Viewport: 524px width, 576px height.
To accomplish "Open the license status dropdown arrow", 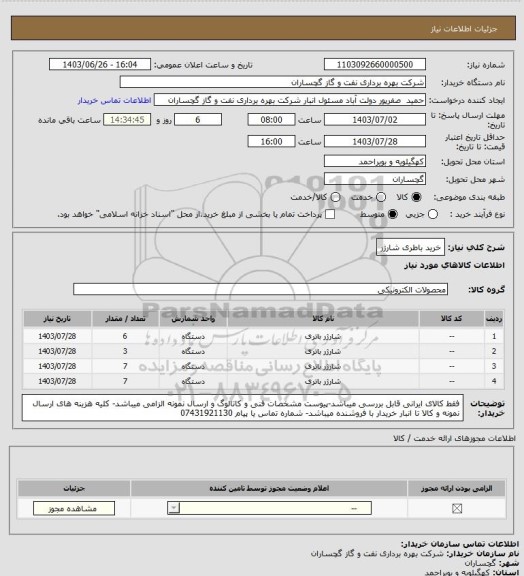I will tap(173, 508).
